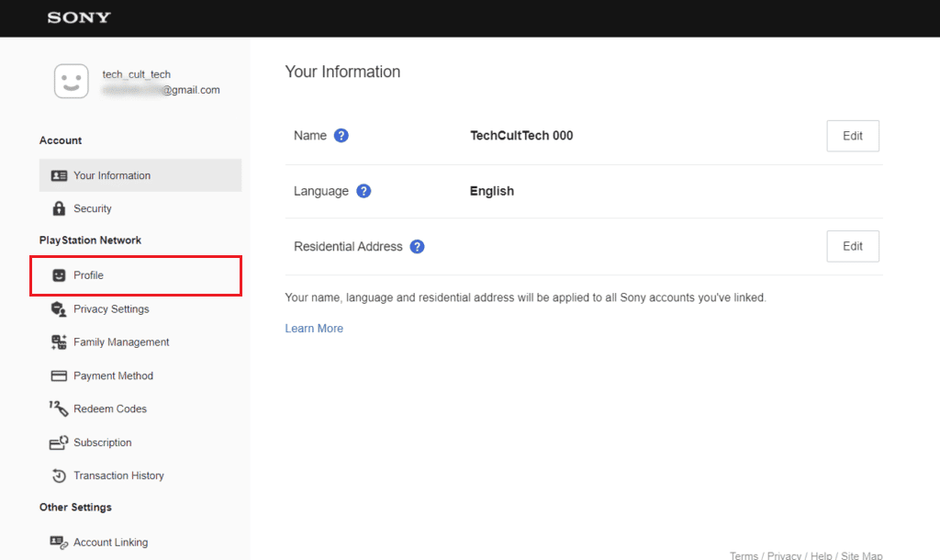Click the Account Linking icon
Image resolution: width=940 pixels, height=560 pixels.
point(59,543)
